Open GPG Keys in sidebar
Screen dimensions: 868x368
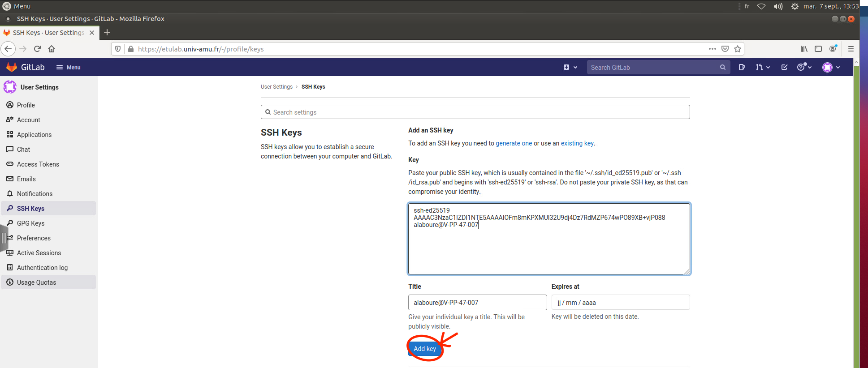[48, 223]
